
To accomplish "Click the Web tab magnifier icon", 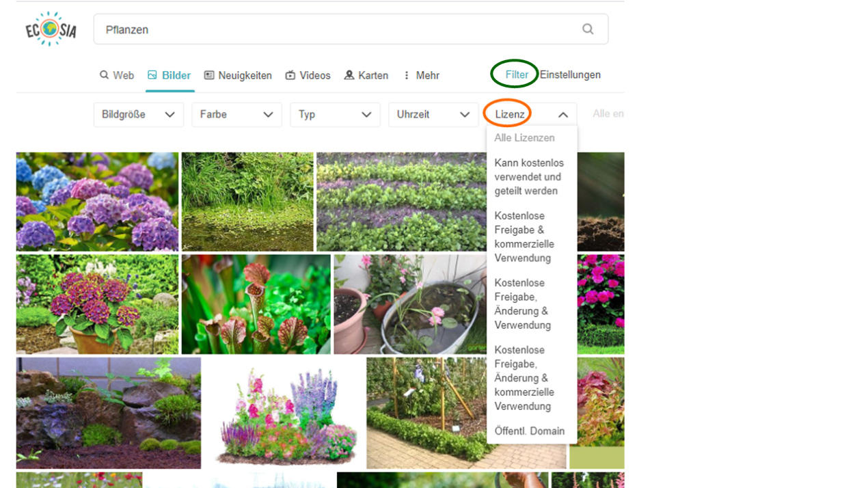I will 104,75.
